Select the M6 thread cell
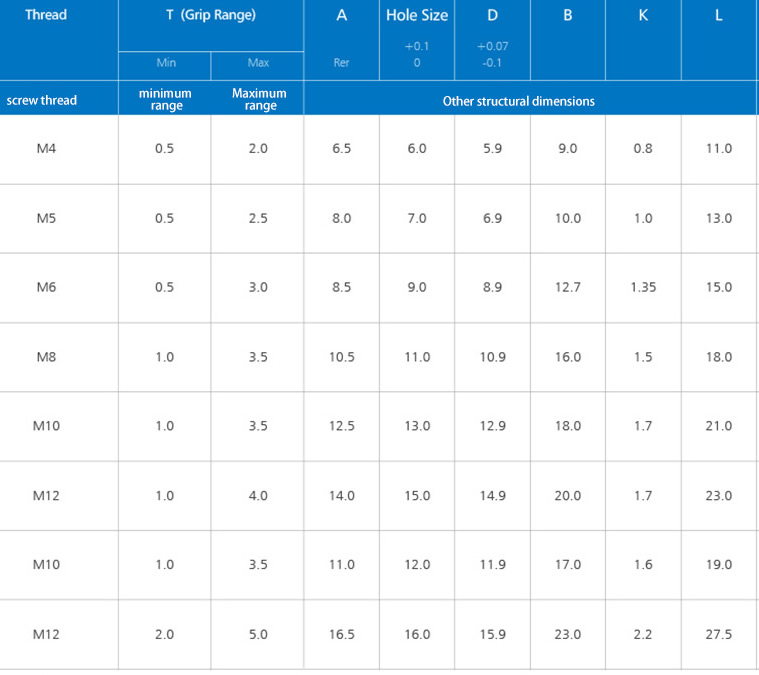Image resolution: width=759 pixels, height=675 pixels. point(46,287)
